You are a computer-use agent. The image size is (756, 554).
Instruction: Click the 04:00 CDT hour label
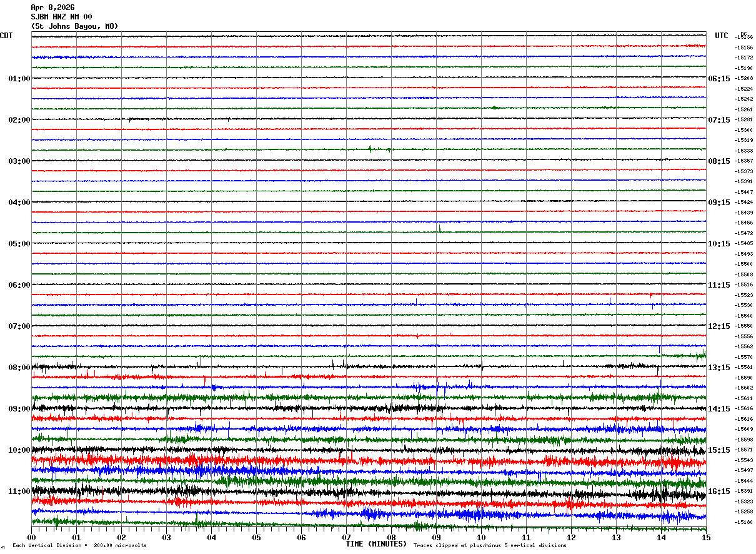pyautogui.click(x=19, y=203)
